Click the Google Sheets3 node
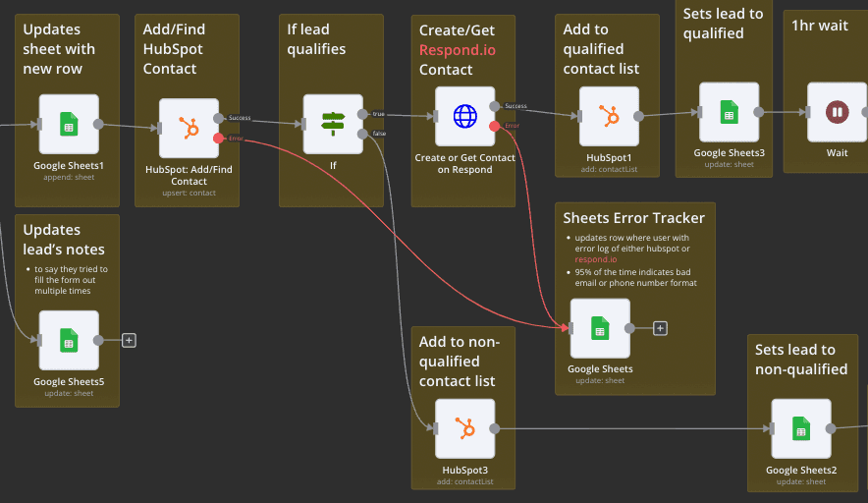 click(729, 112)
